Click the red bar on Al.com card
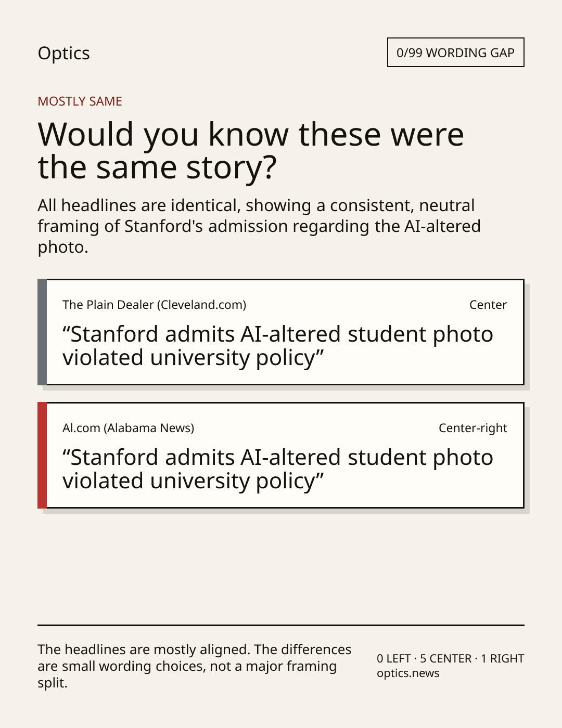 (x=42, y=455)
